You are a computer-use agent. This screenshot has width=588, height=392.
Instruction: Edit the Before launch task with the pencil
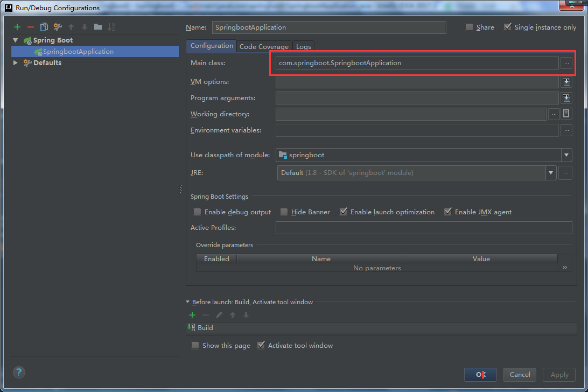[x=219, y=315]
